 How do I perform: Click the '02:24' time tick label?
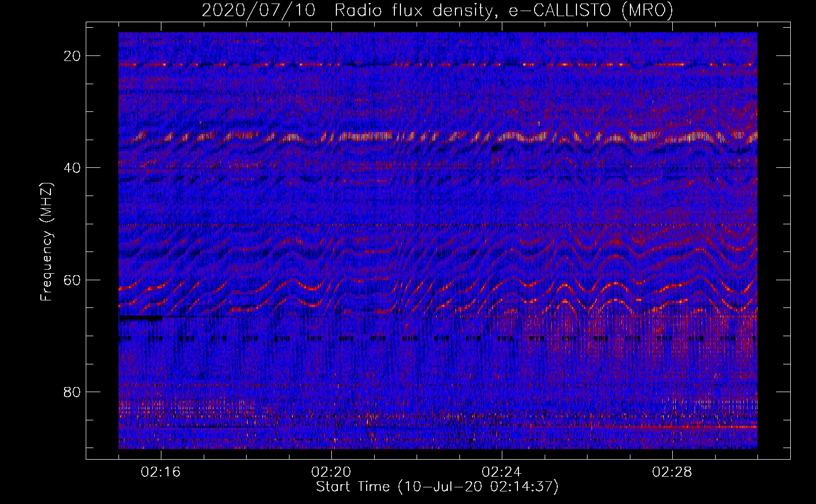point(502,472)
